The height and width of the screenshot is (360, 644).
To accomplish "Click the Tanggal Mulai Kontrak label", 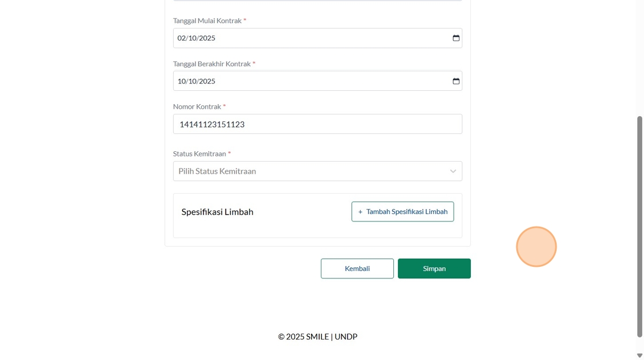I will tap(207, 21).
